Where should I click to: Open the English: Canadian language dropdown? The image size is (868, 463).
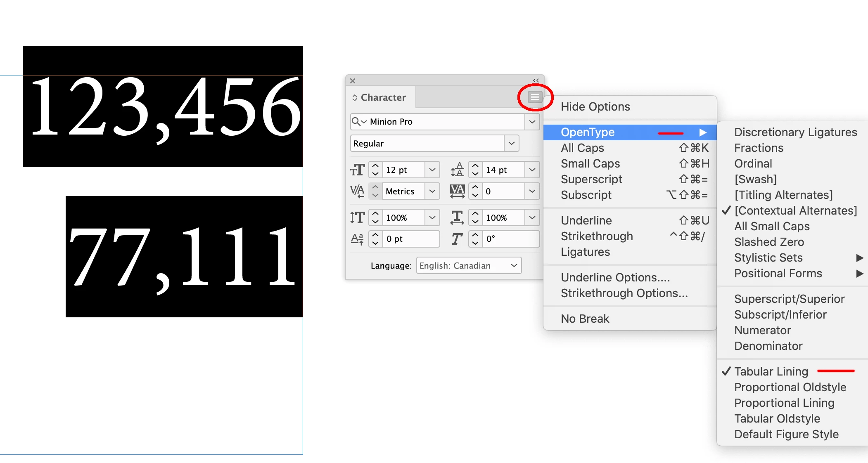(469, 265)
